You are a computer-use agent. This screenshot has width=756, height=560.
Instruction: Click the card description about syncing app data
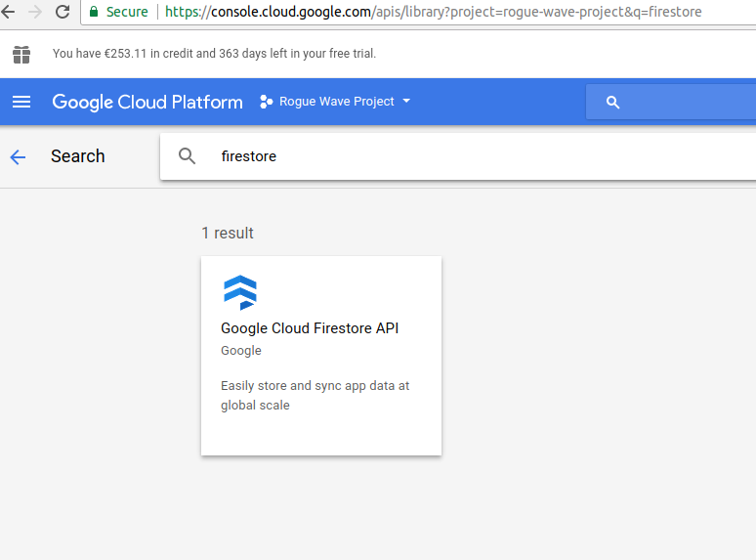pos(315,395)
